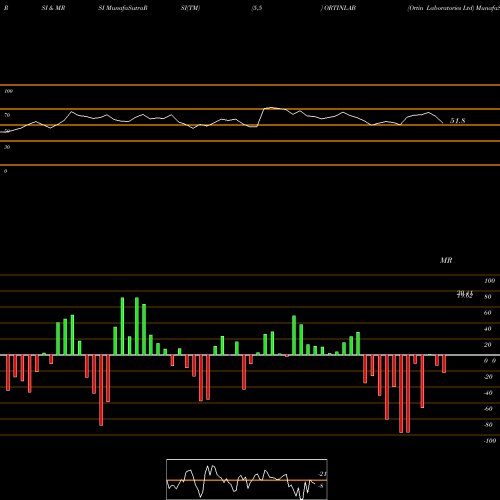
Task: Click the -21 label in mini chart
Action: (x=322, y=474)
